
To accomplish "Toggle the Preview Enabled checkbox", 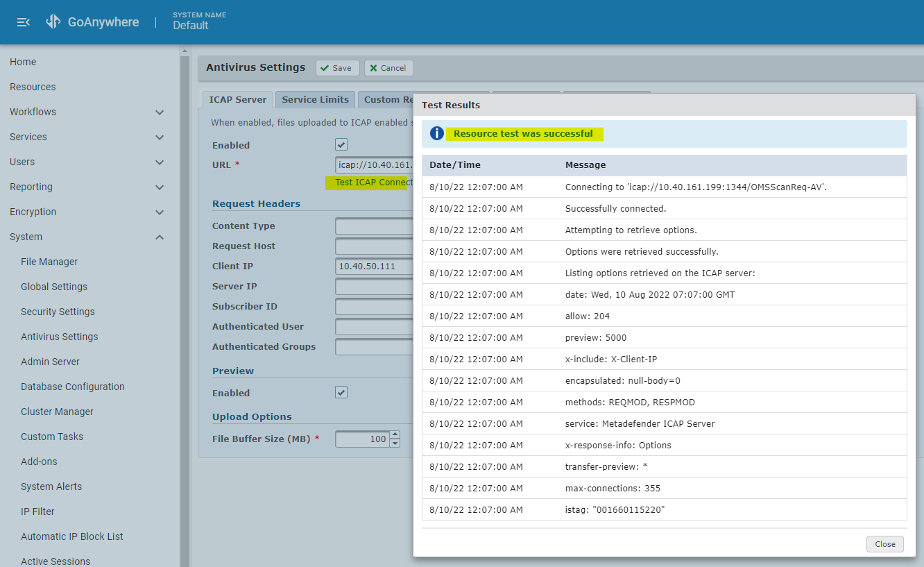I will pyautogui.click(x=341, y=392).
